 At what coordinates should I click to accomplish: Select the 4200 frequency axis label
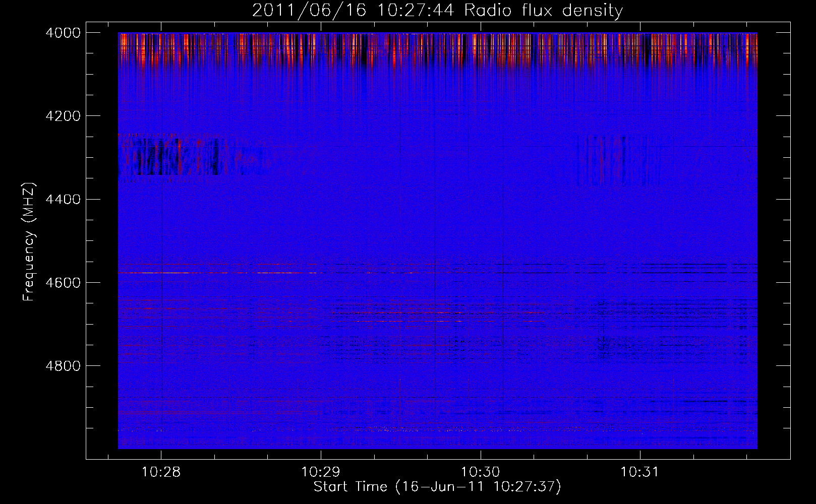coord(63,116)
